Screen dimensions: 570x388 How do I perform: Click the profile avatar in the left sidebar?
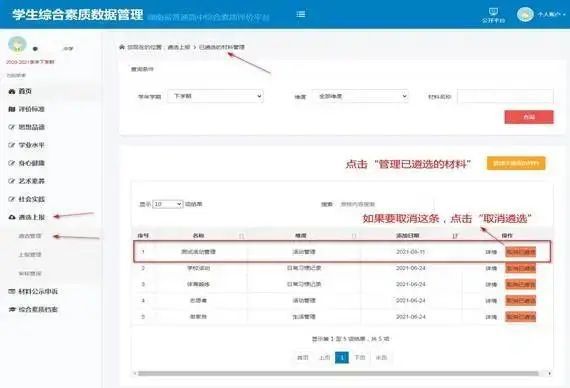(x=17, y=44)
